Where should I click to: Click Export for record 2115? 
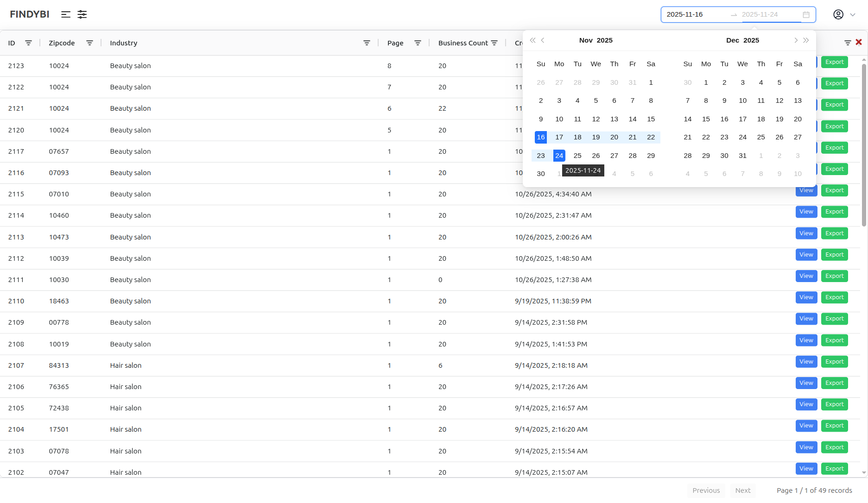[835, 190]
